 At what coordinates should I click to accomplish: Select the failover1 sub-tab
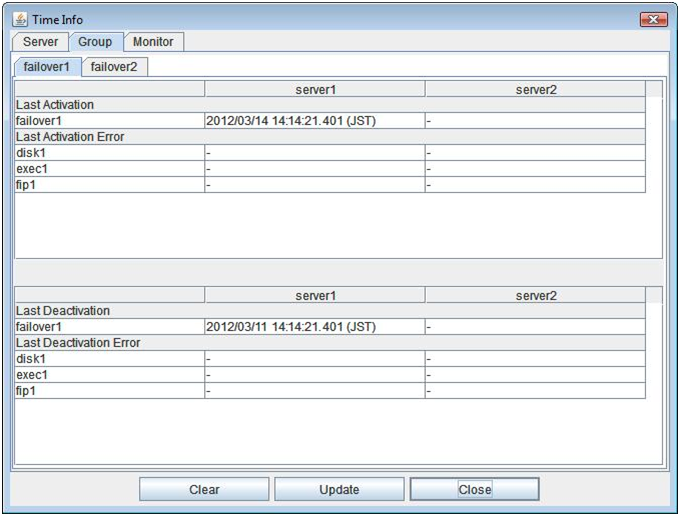click(48, 67)
